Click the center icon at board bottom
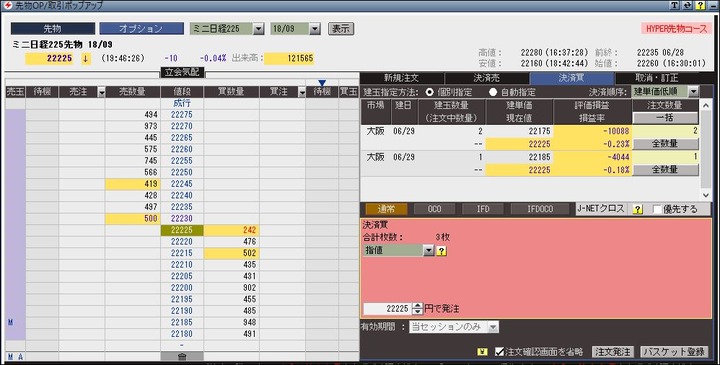 tap(182, 357)
